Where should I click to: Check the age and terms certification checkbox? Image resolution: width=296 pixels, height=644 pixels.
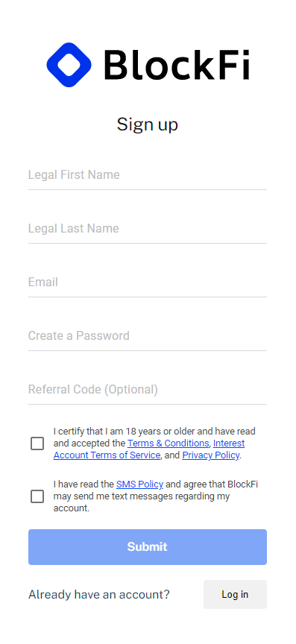coord(37,443)
